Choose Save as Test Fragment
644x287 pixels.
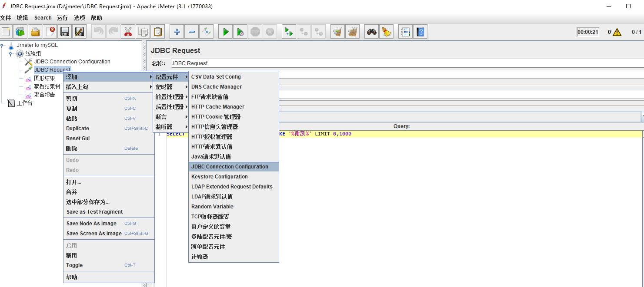(x=109, y=212)
